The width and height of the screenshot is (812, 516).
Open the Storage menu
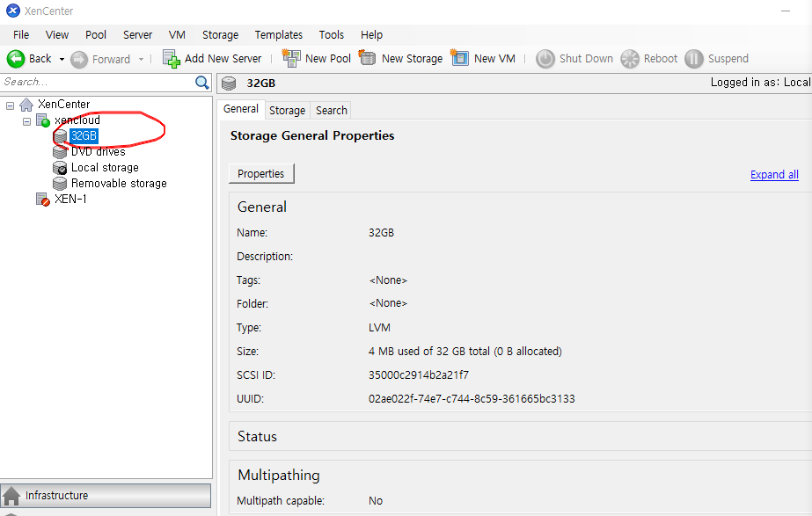[x=221, y=34]
